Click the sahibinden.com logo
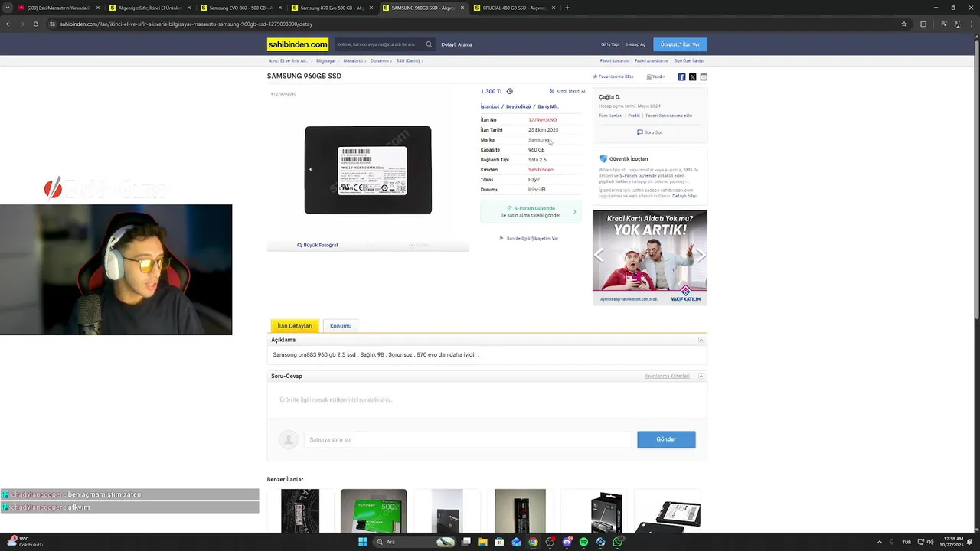The width and height of the screenshot is (980, 551). 298,44
